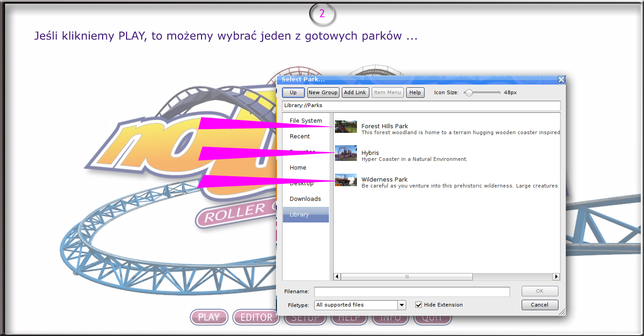
Task: Click the New Group button
Action: click(x=323, y=92)
